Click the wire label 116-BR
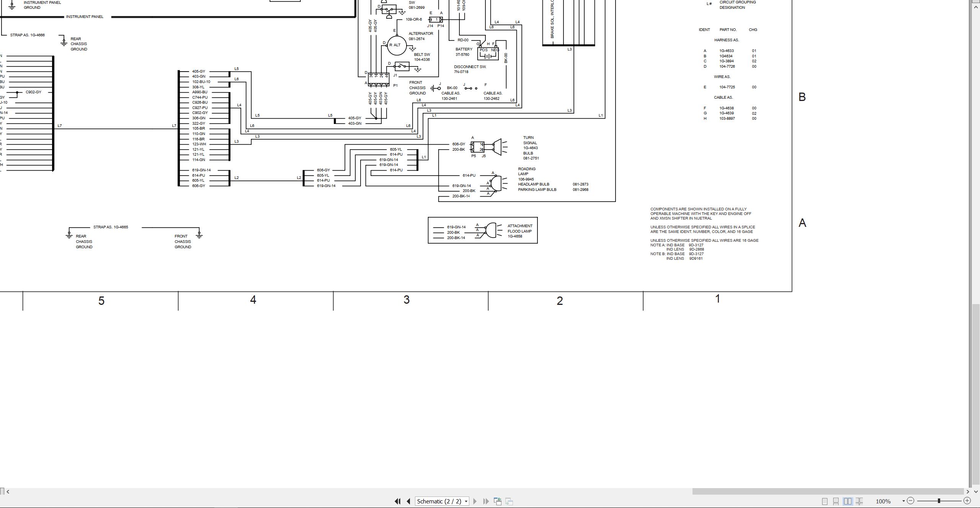This screenshot has height=508, width=980. click(x=198, y=139)
